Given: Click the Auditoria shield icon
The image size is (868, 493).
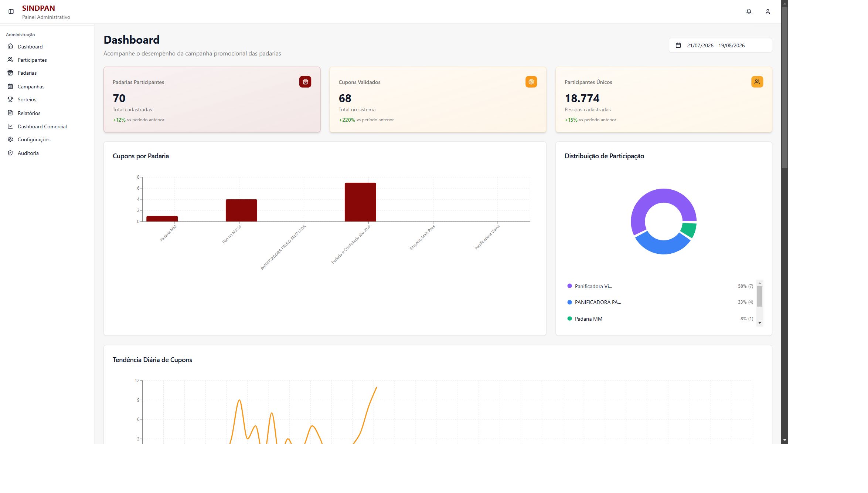Looking at the screenshot, I should pyautogui.click(x=10, y=153).
